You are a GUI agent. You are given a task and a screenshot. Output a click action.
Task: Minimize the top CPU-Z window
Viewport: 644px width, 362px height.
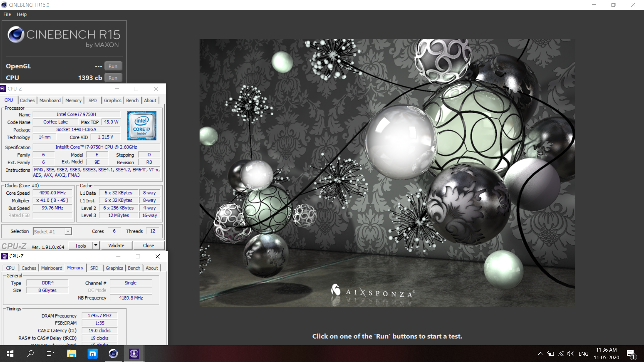point(117,89)
